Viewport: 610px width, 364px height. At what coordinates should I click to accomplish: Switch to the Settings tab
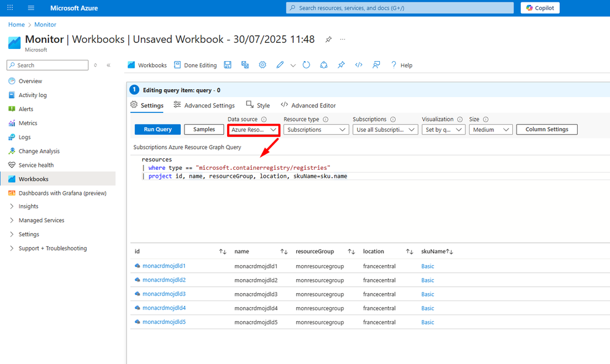pos(147,105)
